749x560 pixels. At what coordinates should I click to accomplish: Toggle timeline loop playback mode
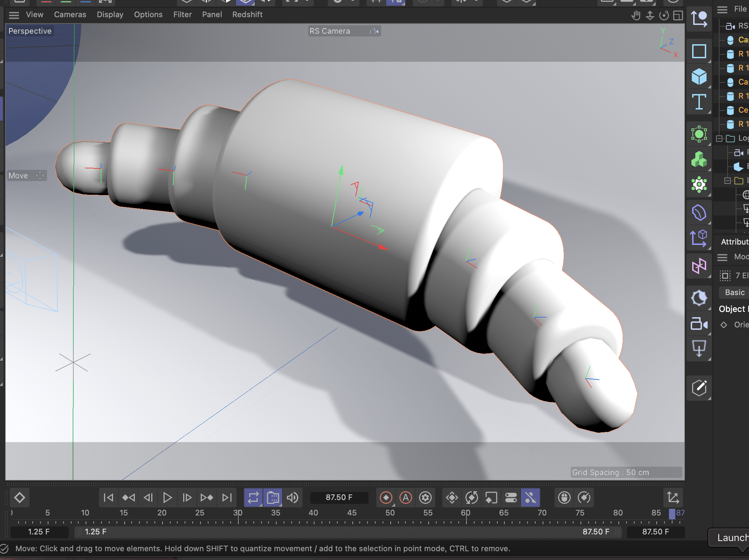(253, 498)
